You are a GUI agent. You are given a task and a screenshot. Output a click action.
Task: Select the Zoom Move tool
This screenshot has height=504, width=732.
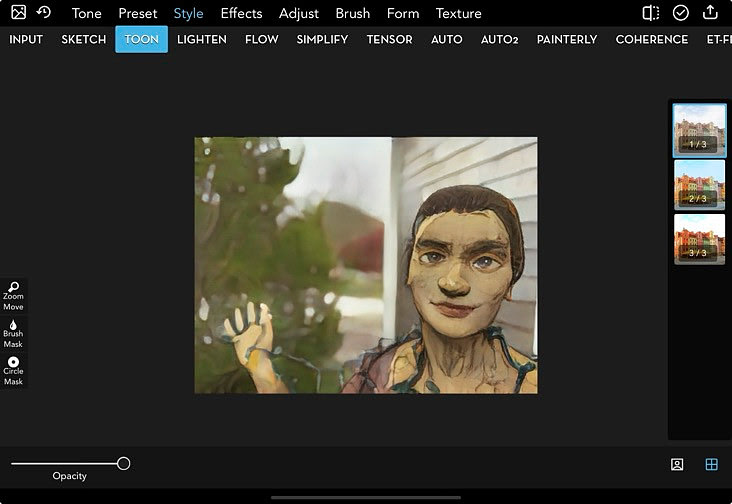click(14, 296)
